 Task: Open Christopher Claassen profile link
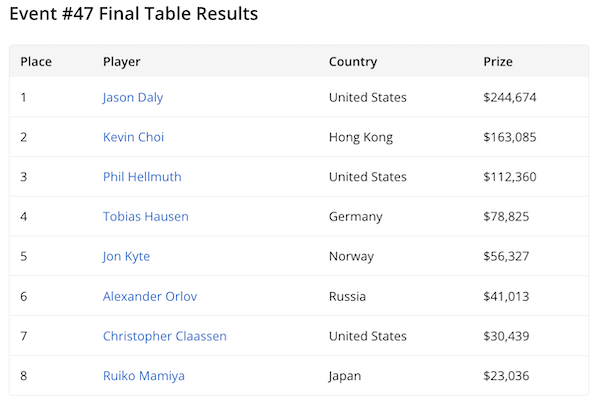click(x=164, y=336)
